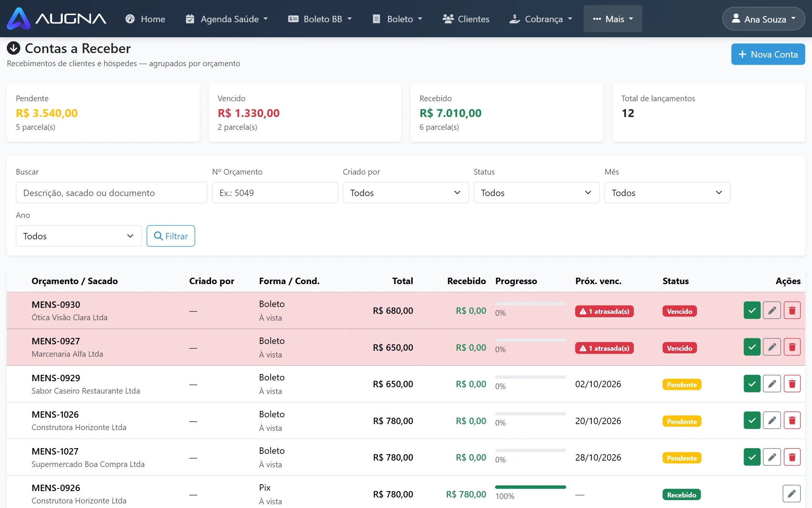The height and width of the screenshot is (508, 812).
Task: Edit MENS-1026 Construtora Horizonte entry
Action: [772, 420]
